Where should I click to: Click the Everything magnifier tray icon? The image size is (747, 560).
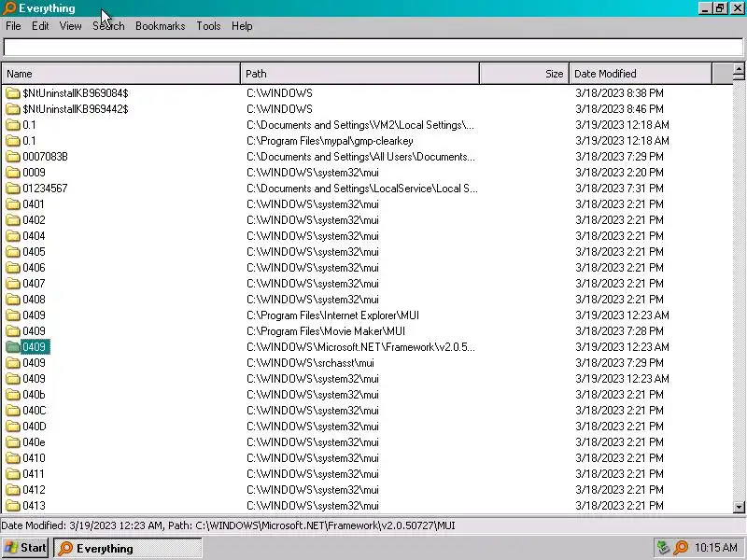(x=682, y=548)
